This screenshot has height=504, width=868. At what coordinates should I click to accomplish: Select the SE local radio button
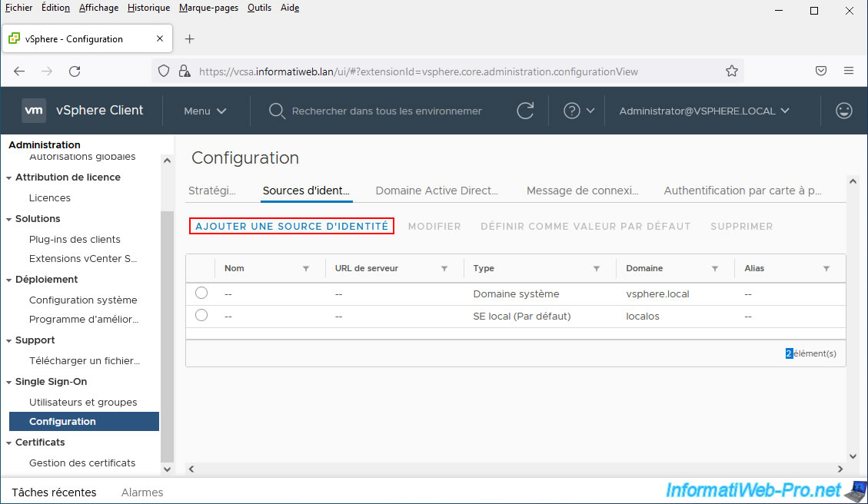click(201, 315)
